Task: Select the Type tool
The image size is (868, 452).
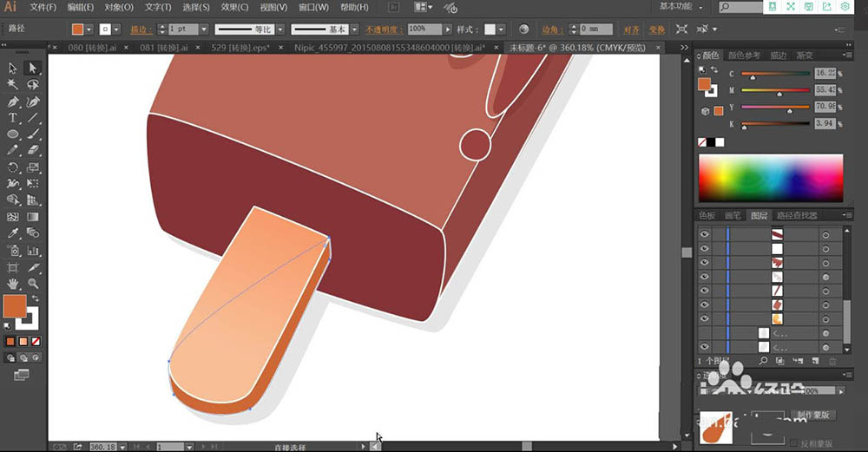Action: [x=13, y=118]
